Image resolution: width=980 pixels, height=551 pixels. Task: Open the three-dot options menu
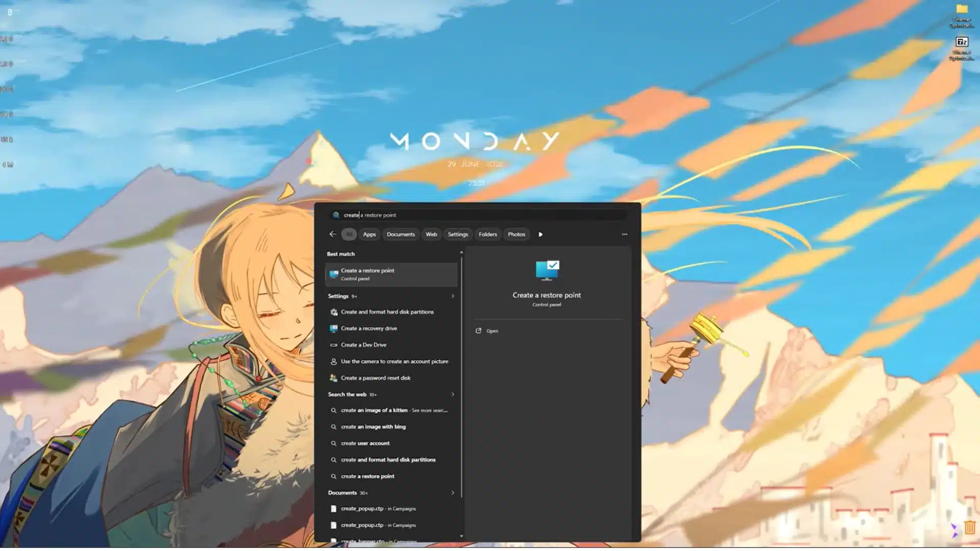point(624,234)
